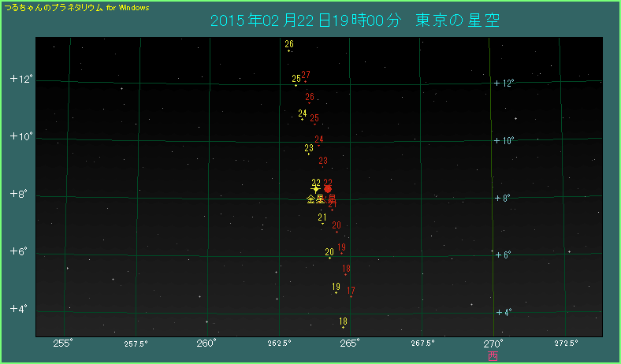The image size is (621, 364).
Task: Select the red Mars position labeled 27
Action: (306, 76)
